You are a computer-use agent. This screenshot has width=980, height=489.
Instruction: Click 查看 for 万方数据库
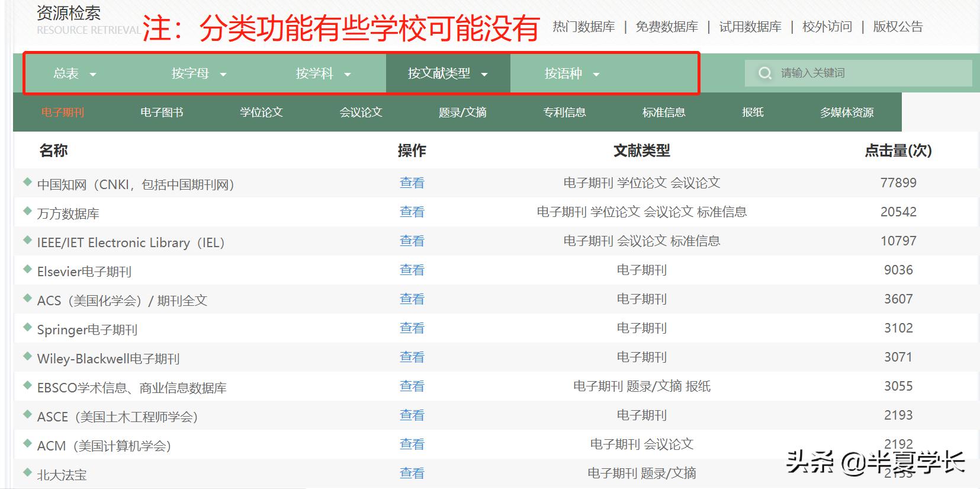(412, 212)
